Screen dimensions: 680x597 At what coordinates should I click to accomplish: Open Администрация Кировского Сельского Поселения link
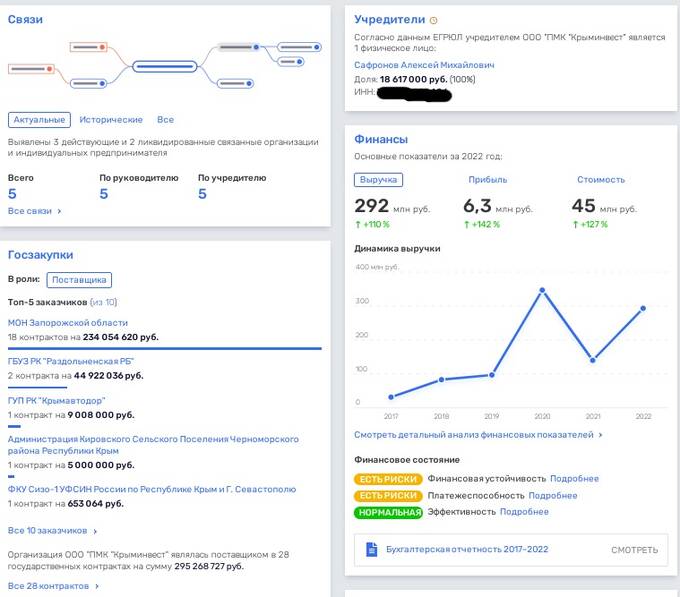click(153, 445)
